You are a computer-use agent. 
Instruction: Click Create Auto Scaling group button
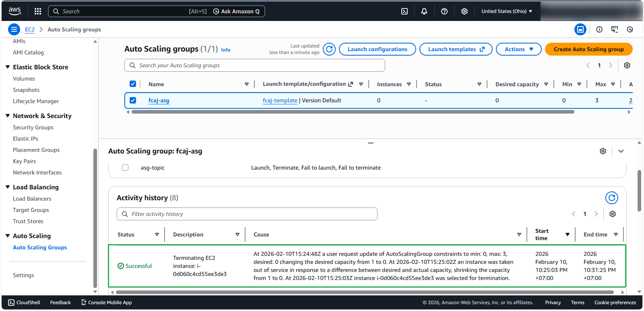[x=589, y=49]
